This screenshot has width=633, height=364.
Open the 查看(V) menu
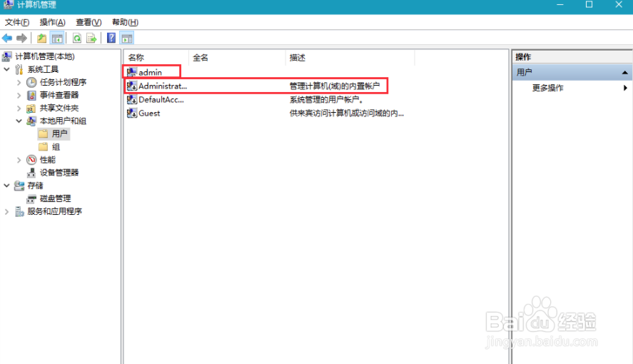[x=88, y=22]
